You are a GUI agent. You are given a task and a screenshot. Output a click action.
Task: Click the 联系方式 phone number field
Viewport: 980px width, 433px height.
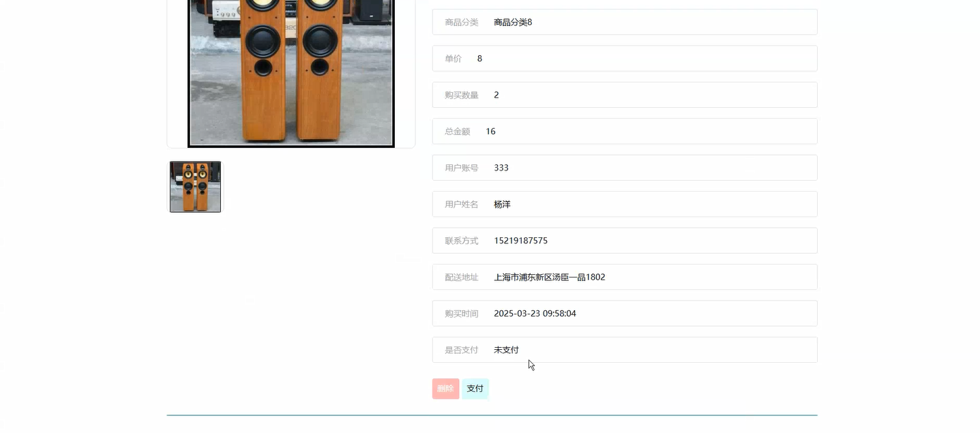624,240
